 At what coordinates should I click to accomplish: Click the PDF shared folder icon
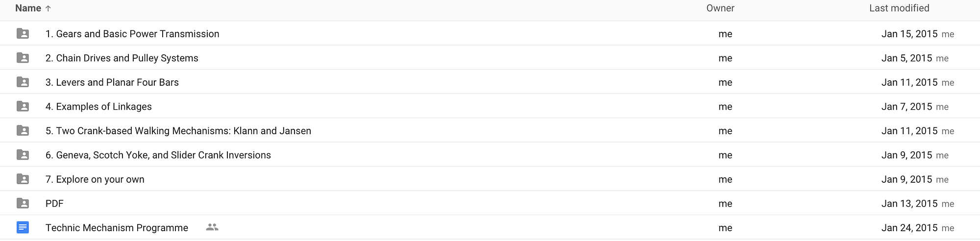23,203
